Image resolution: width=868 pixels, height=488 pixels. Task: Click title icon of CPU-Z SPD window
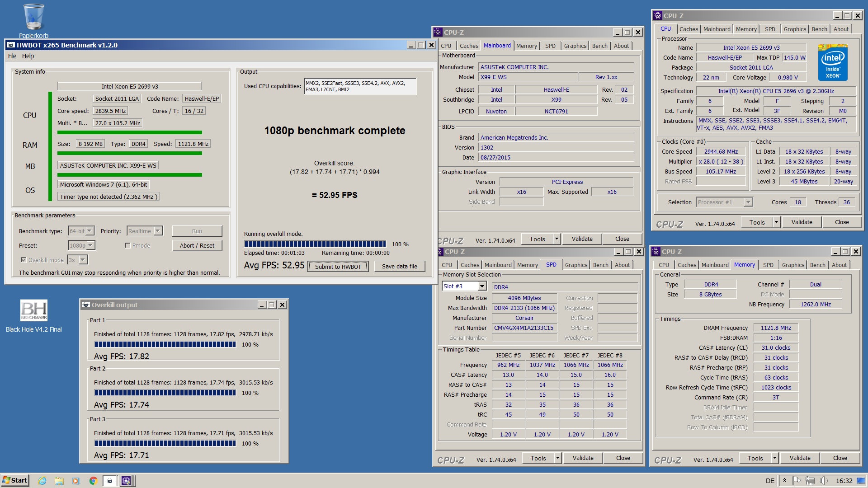click(x=439, y=252)
